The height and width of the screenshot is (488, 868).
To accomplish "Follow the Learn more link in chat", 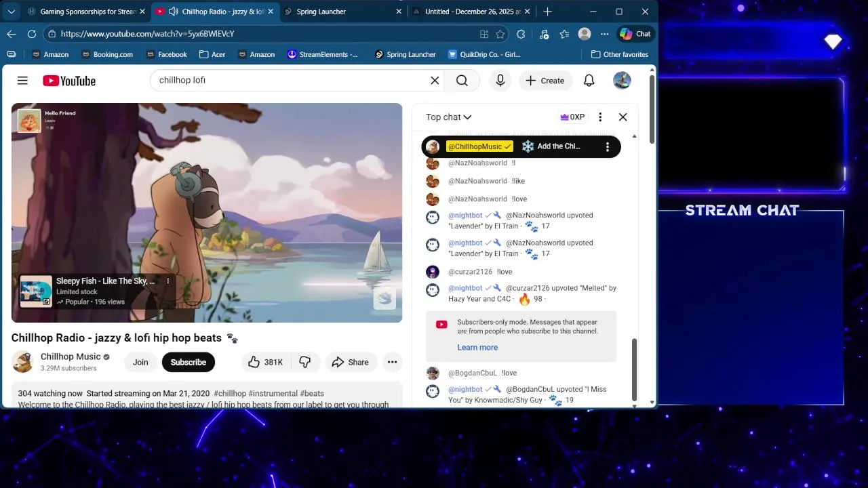I will [x=477, y=347].
